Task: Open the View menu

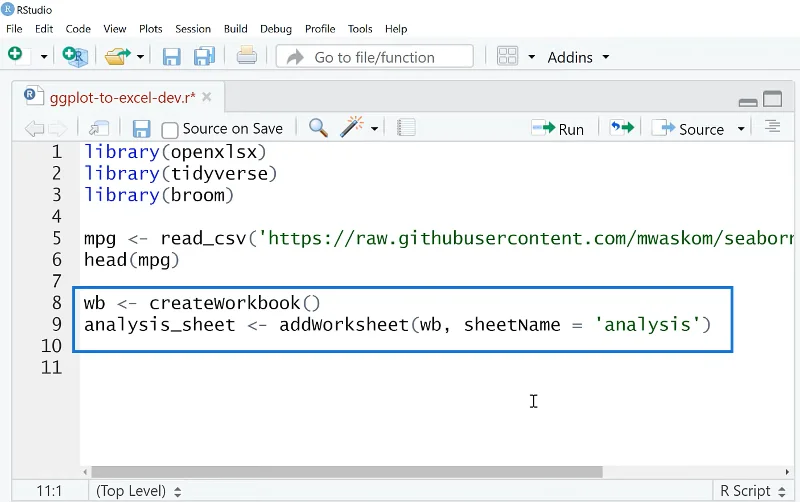Action: click(x=115, y=29)
